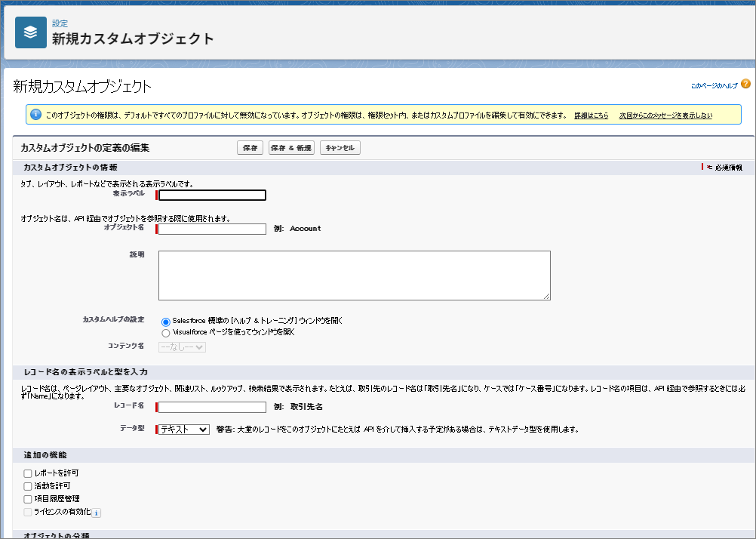
Task: Click info icon beside ライセンスの有効化
Action: tap(96, 513)
